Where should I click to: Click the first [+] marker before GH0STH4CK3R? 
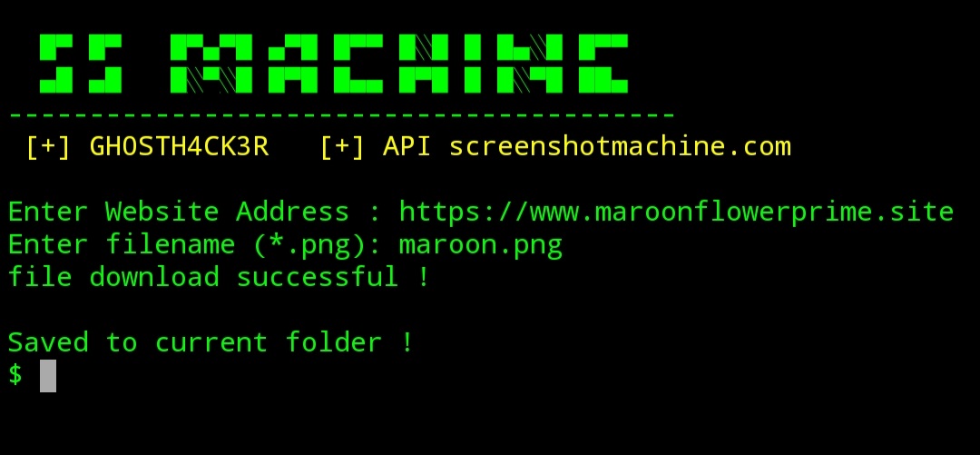tap(49, 146)
